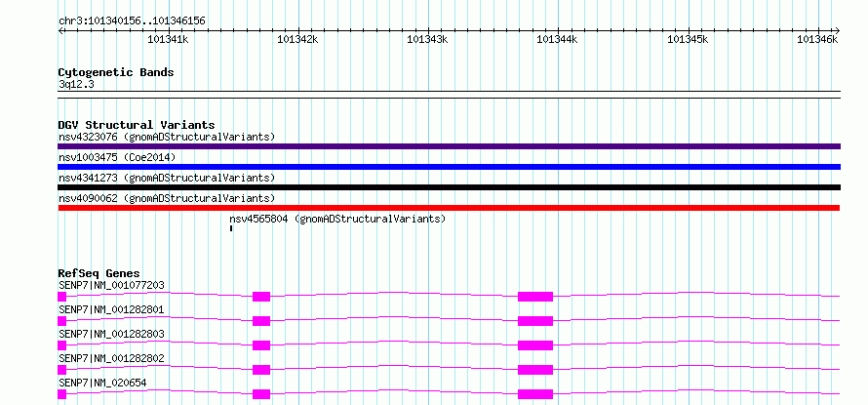Click the red nsv4090062 variant bar
The width and height of the screenshot is (868, 405).
449,208
